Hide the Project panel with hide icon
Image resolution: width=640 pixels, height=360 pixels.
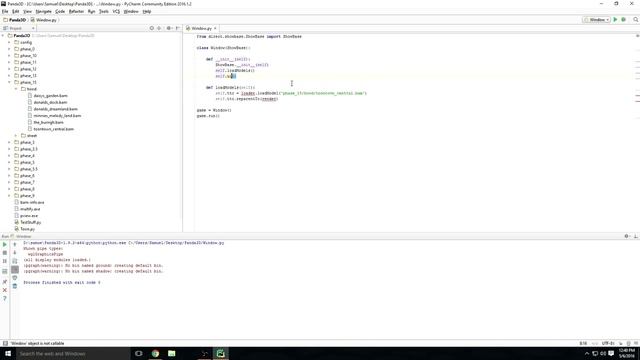(x=178, y=28)
